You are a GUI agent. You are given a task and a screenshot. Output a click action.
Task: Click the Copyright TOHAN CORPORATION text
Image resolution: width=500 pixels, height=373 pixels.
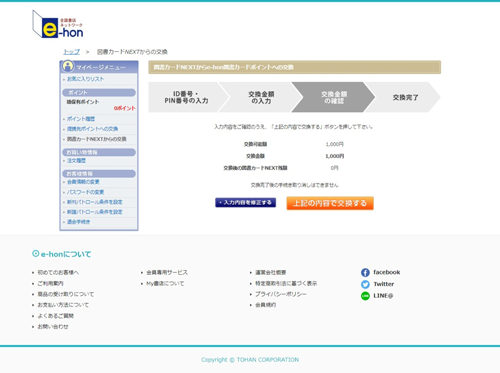250,360
